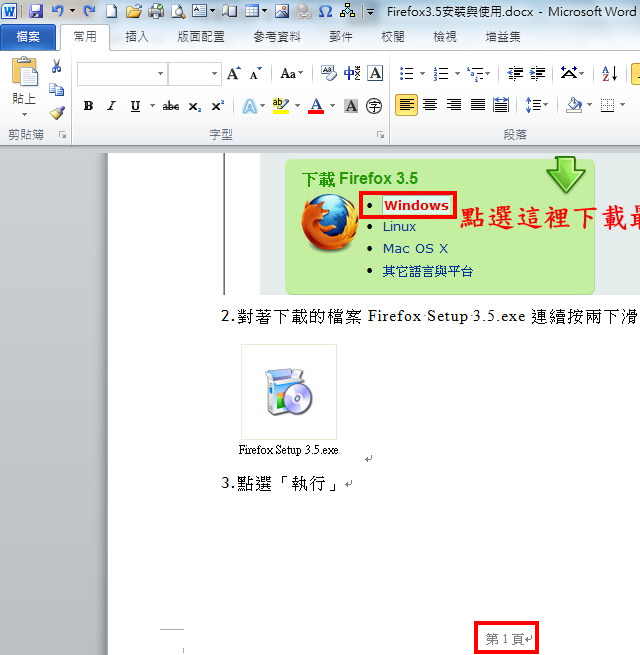
Task: Click the Omega symbol icon
Action: pos(325,11)
